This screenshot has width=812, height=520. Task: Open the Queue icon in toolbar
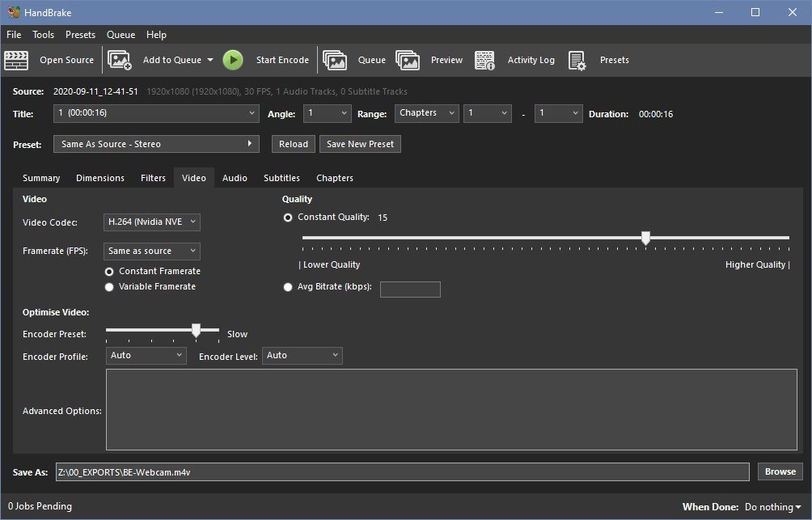pyautogui.click(x=335, y=60)
